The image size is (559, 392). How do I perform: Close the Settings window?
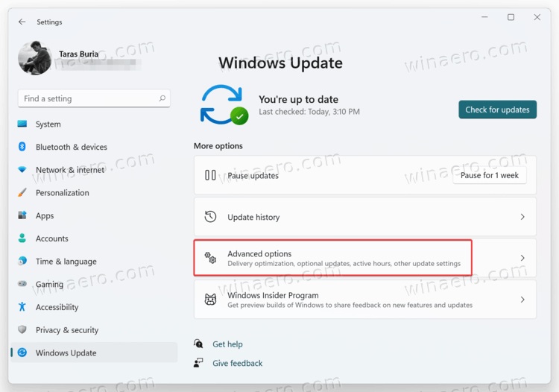coord(537,17)
